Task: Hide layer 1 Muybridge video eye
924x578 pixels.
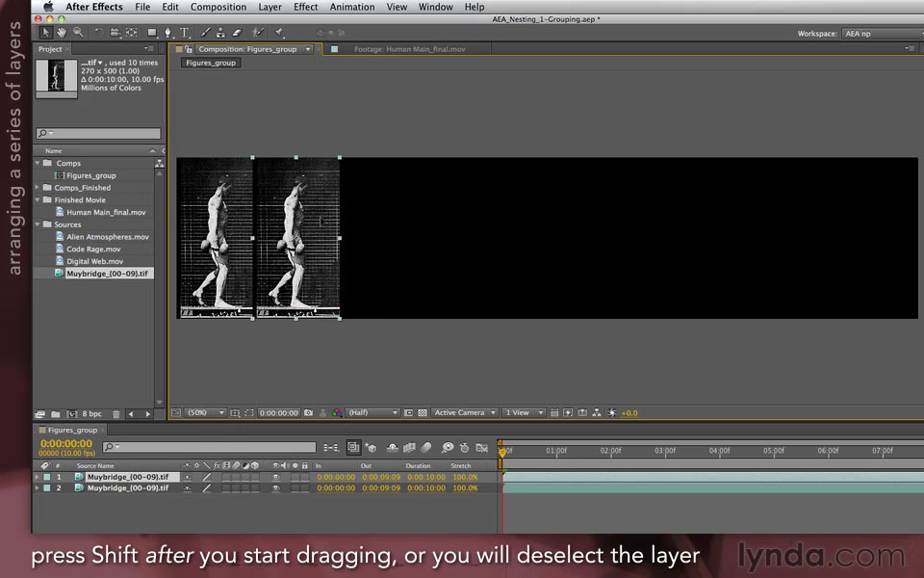Action: tap(276, 477)
